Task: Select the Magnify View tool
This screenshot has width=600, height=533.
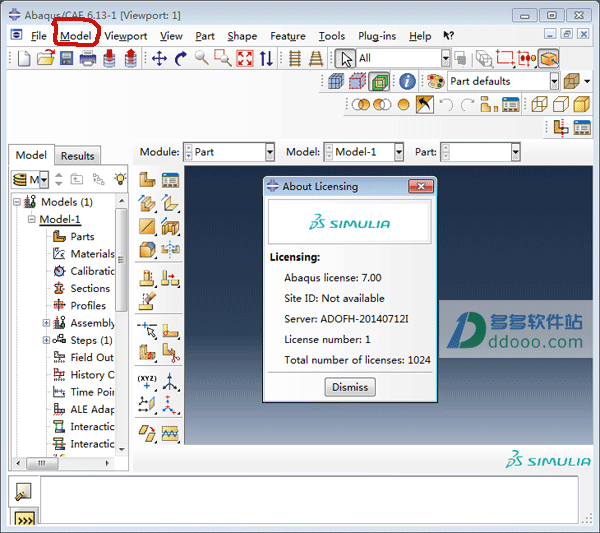Action: tap(202, 58)
